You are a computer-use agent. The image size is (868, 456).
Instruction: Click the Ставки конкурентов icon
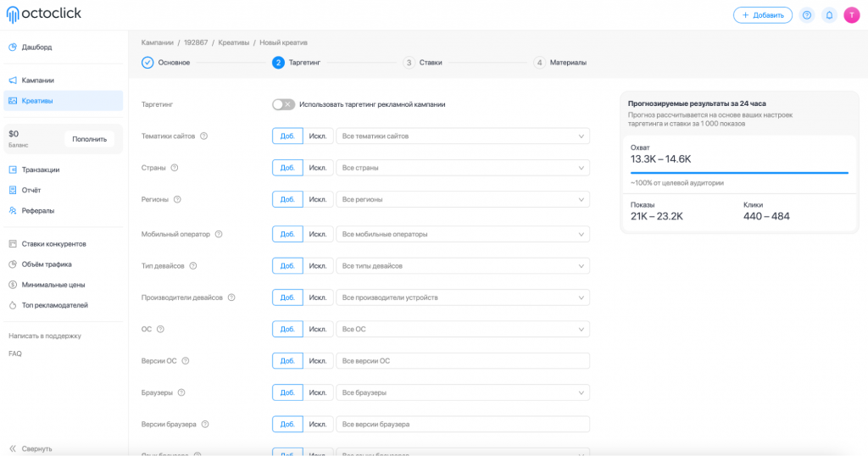pos(13,243)
